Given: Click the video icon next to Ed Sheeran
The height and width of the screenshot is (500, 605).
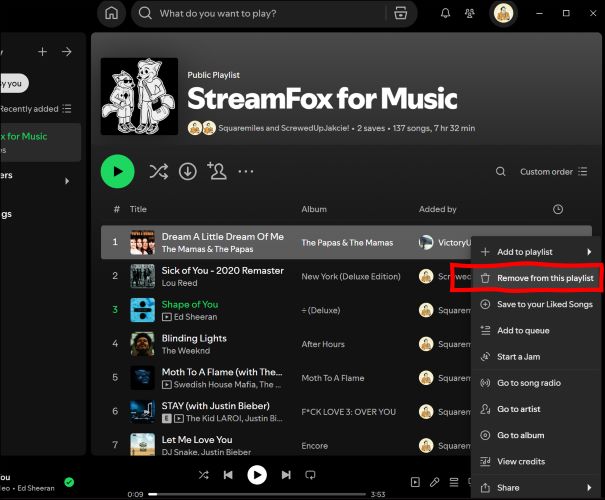Looking at the screenshot, I should 167,317.
